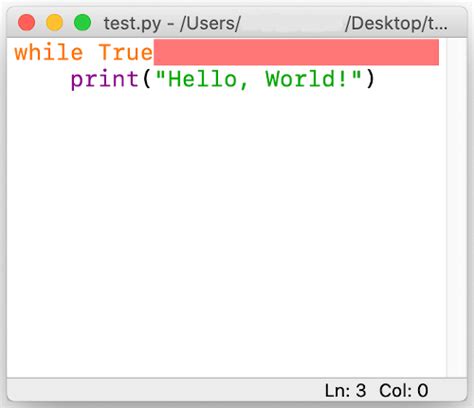Click the empty status bar area on left
474x408 pixels.
163,390
